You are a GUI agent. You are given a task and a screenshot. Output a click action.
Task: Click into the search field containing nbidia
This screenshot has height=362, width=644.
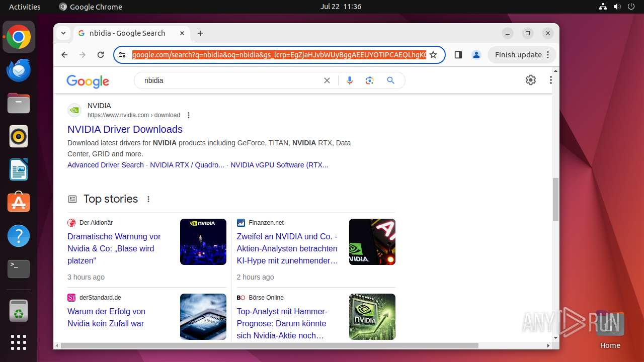click(231, 80)
